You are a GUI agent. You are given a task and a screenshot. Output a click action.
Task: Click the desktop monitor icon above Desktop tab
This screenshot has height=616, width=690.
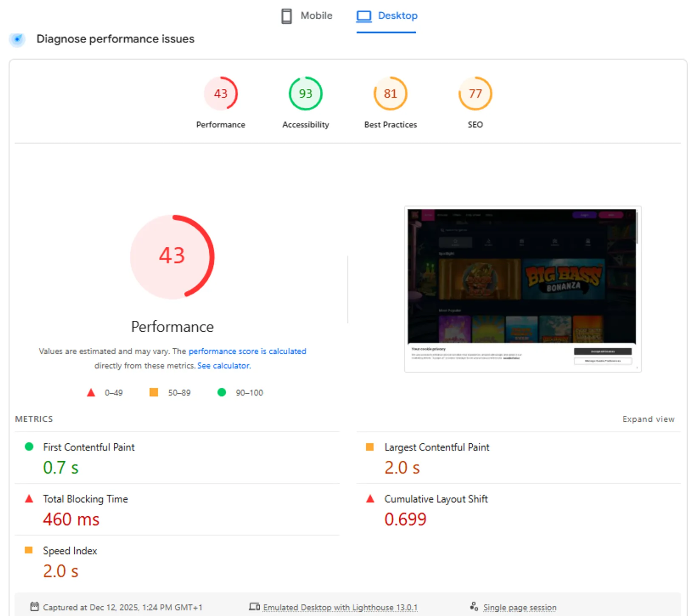(x=364, y=16)
